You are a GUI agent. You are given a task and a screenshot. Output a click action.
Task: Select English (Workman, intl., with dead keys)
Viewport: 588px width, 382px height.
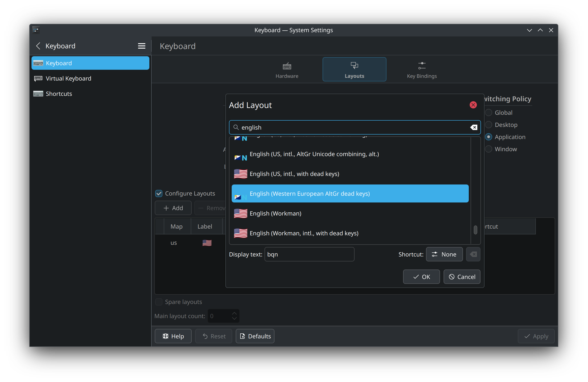[350, 233]
